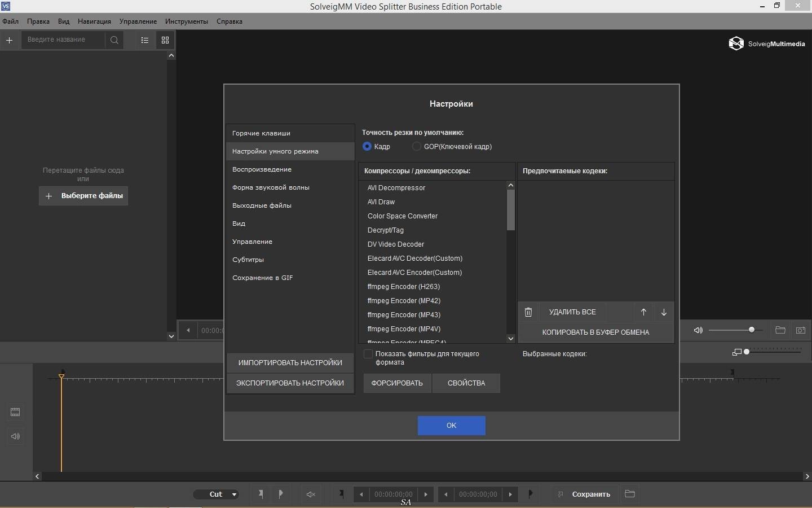Click the volume slider handle
Image resolution: width=812 pixels, height=508 pixels.
click(x=752, y=330)
